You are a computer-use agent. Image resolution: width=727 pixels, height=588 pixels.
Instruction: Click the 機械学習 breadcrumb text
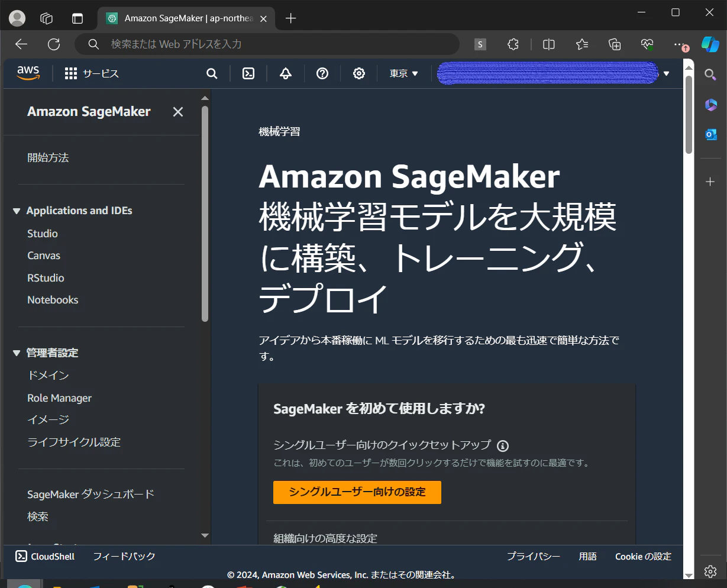click(x=279, y=131)
